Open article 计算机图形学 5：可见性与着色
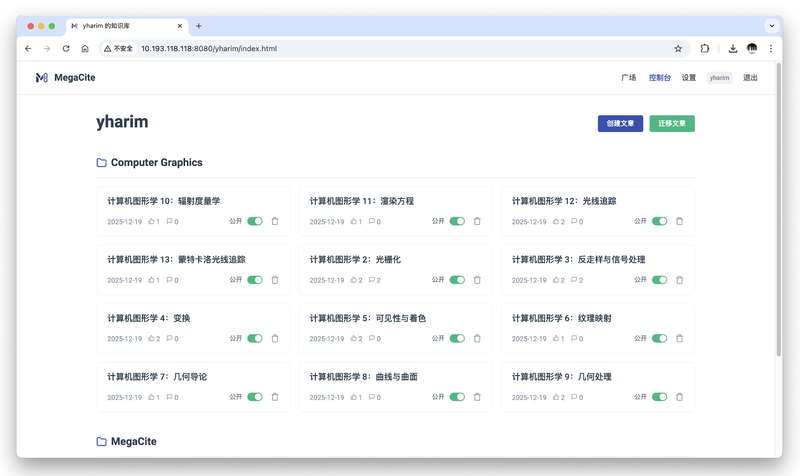 click(x=367, y=318)
